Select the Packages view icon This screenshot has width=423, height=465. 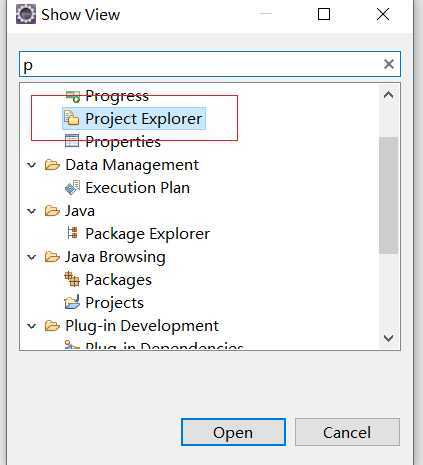72,279
